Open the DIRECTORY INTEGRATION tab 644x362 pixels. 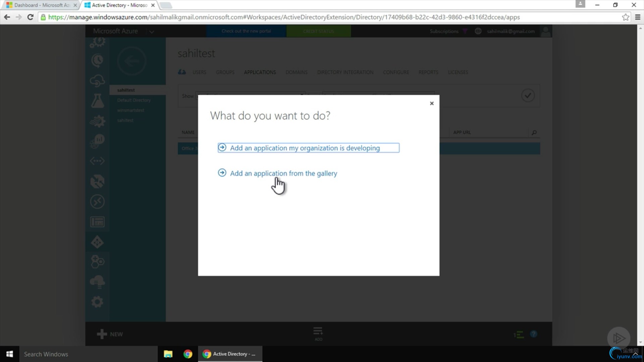pos(345,72)
